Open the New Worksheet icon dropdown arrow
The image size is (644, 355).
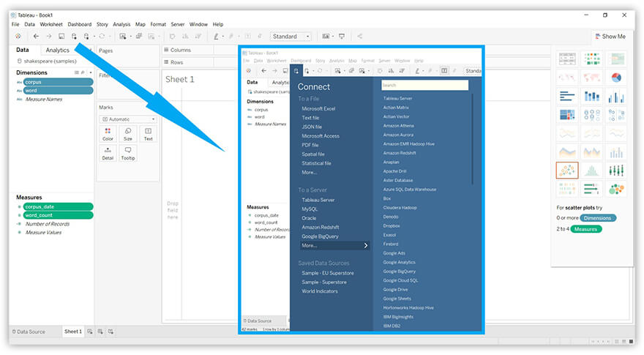(130, 36)
